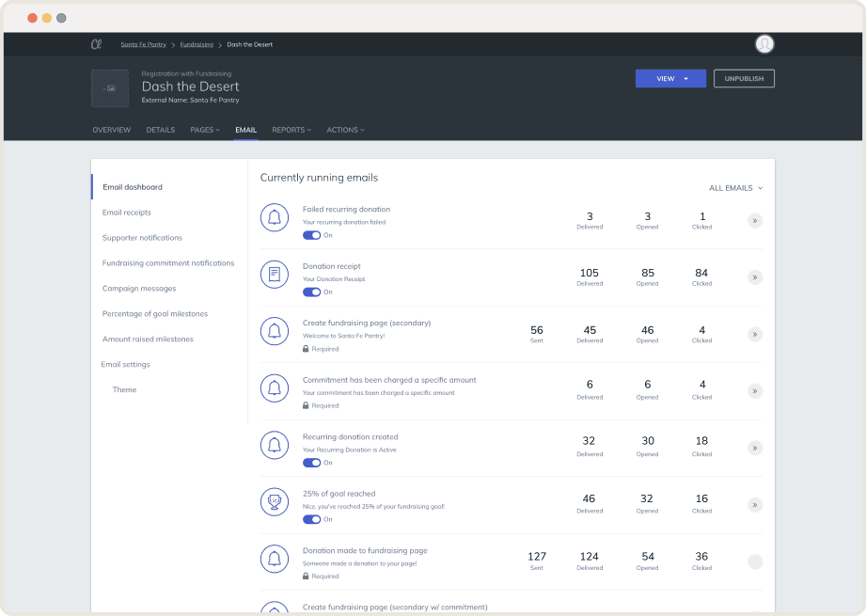
Task: Open the Recurring donation created email title
Action: (x=350, y=437)
